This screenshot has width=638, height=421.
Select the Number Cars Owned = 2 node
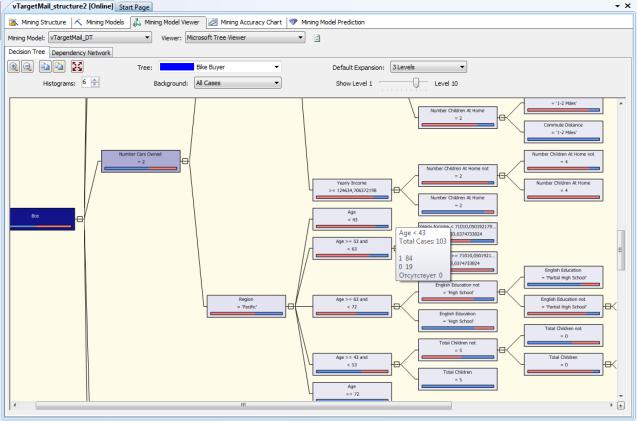click(x=141, y=161)
